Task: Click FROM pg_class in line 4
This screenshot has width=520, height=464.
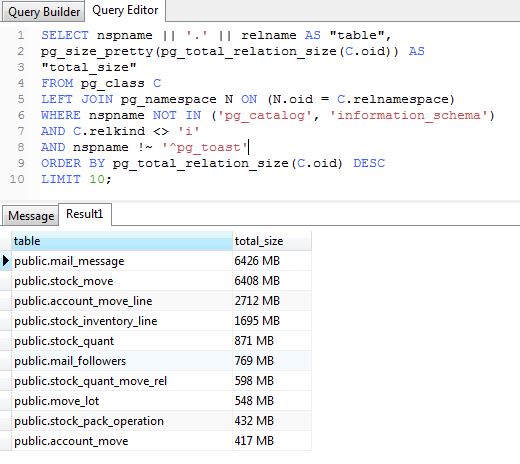Action: 93,83
